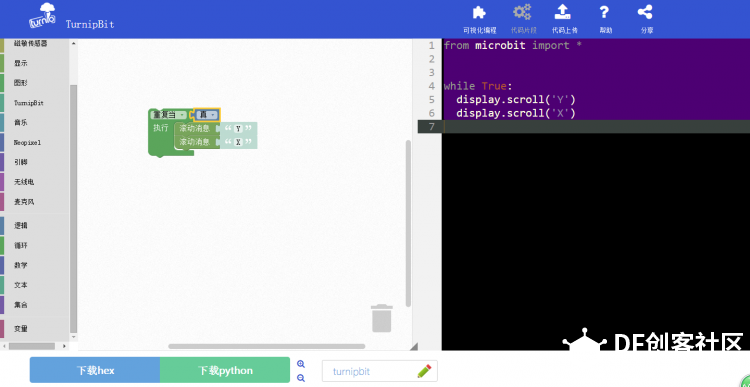Click the category list vertical scrollbar

tap(73, 208)
